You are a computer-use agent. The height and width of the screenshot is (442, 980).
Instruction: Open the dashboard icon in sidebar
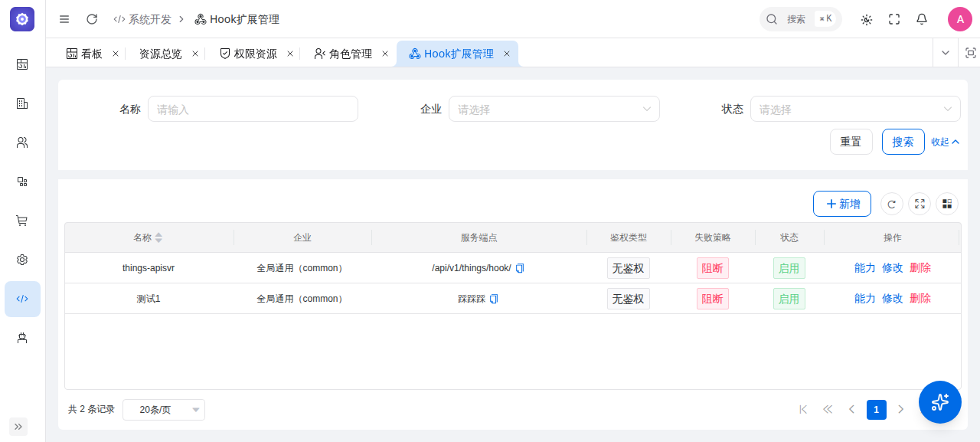click(x=22, y=64)
